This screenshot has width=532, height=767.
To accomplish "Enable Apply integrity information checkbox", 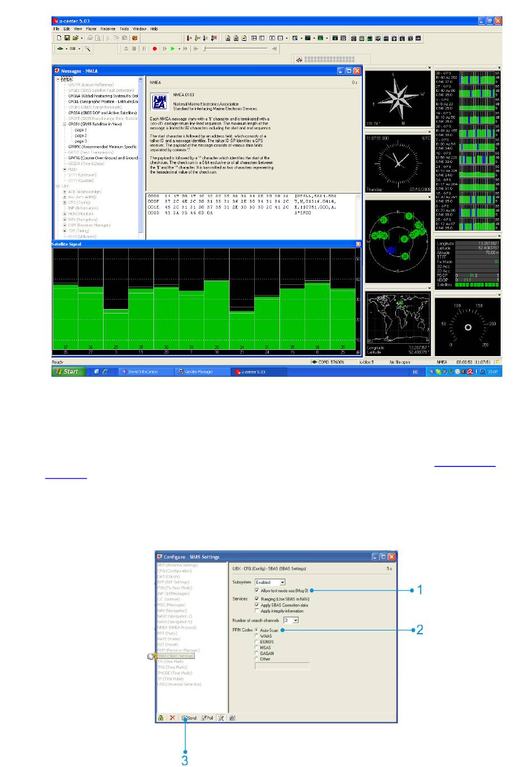I will click(x=257, y=611).
